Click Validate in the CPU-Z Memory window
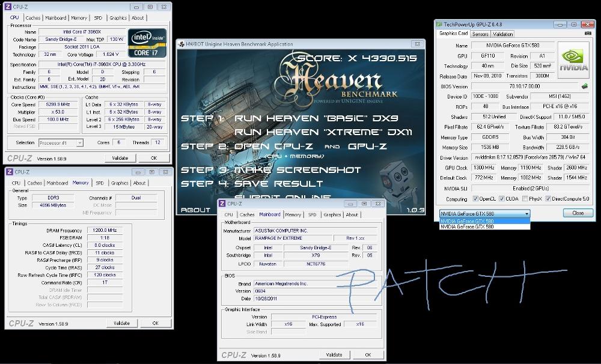This screenshot has width=601, height=364. pos(121,323)
